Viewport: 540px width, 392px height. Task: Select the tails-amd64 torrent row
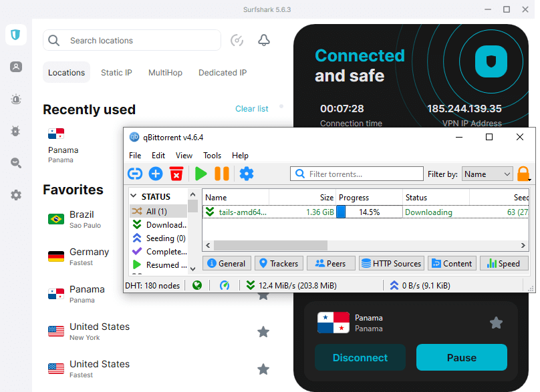tap(366, 212)
